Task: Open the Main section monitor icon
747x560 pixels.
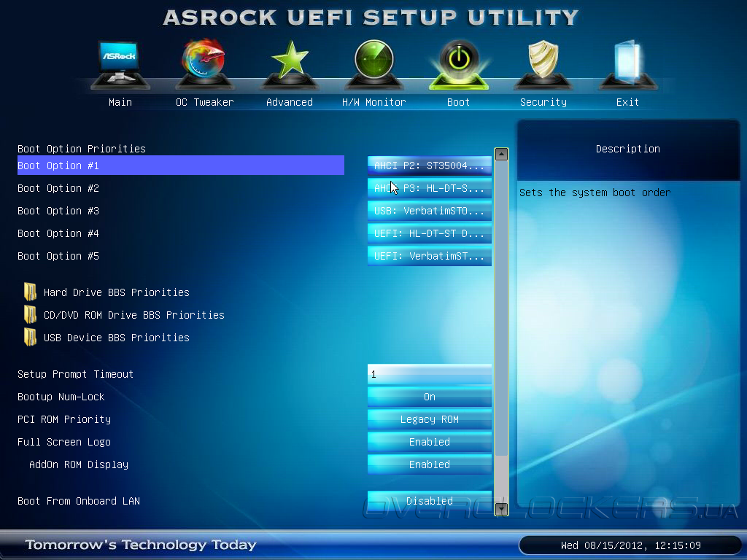Action: pos(120,65)
